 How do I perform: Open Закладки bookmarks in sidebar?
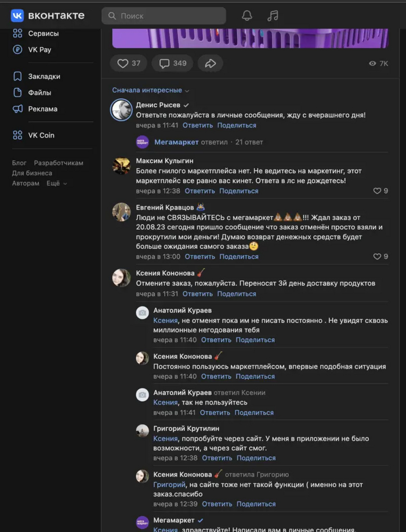tap(43, 76)
